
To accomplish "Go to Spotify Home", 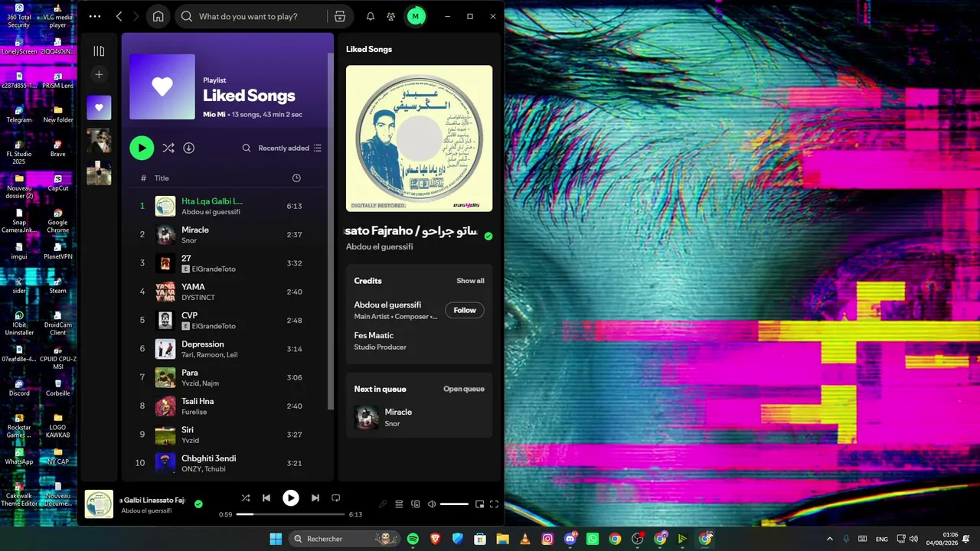I will tap(158, 16).
